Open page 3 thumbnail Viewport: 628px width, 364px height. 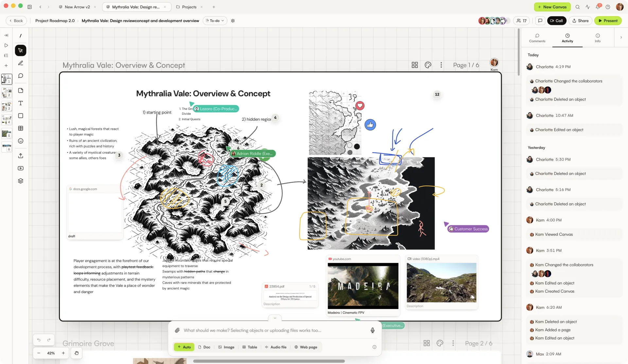(7, 106)
